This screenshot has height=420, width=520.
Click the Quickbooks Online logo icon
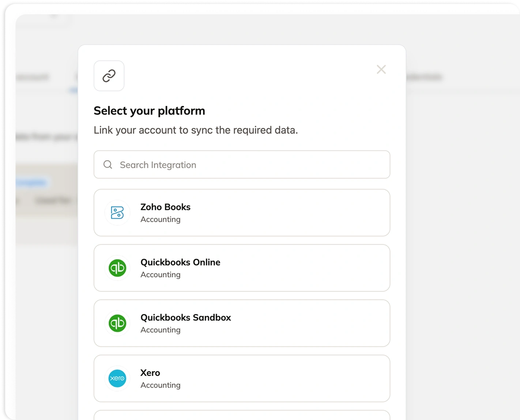pos(117,268)
